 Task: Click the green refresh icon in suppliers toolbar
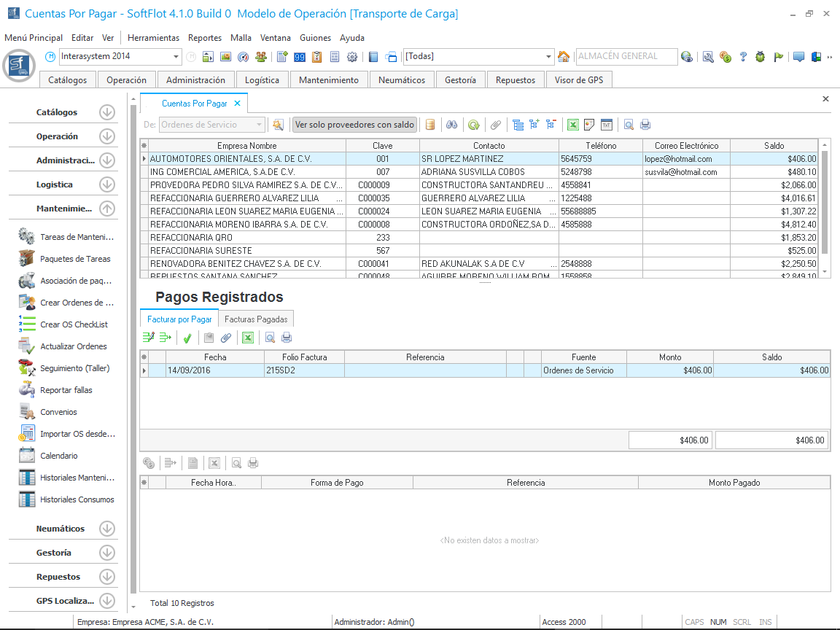(473, 125)
